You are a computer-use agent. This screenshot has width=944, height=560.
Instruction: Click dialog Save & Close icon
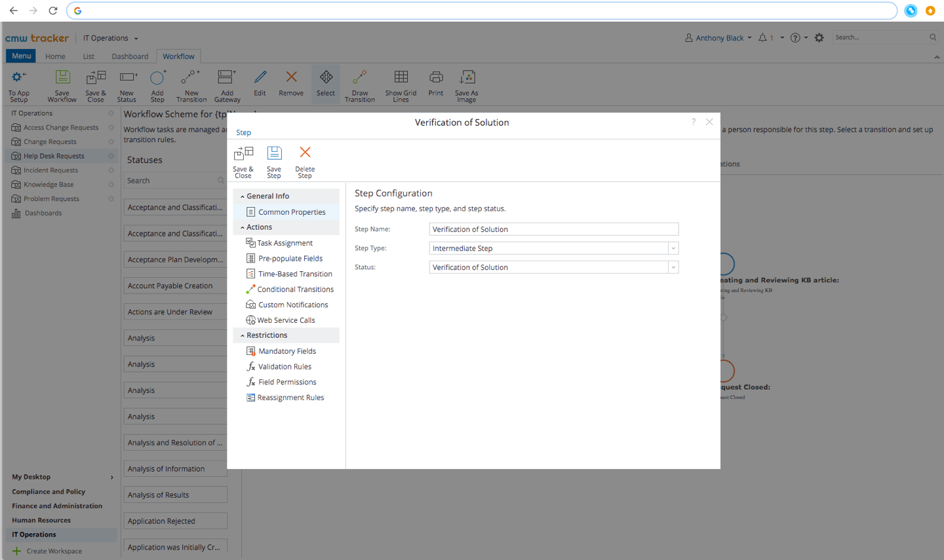[x=243, y=153]
